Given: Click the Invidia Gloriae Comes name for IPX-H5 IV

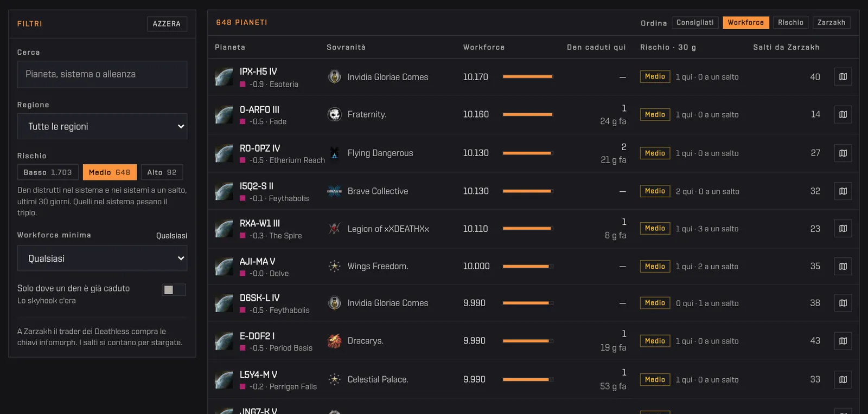Looking at the screenshot, I should pyautogui.click(x=388, y=77).
